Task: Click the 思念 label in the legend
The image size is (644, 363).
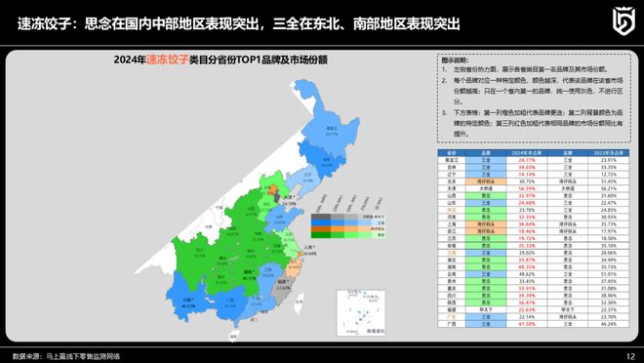Action: pos(382,235)
